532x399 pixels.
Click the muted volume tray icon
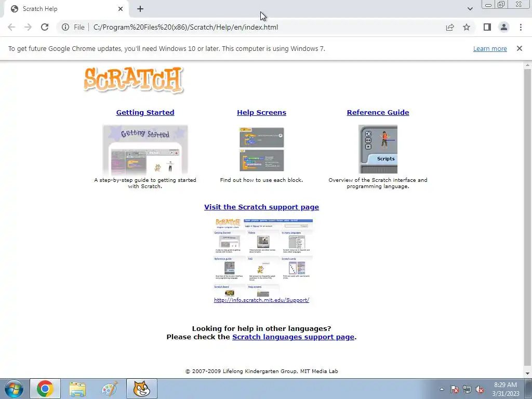click(x=480, y=389)
